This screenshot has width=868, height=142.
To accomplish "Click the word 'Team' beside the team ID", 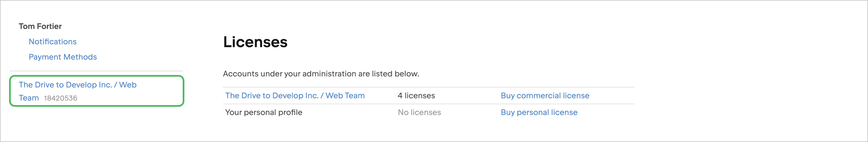I will tap(29, 98).
